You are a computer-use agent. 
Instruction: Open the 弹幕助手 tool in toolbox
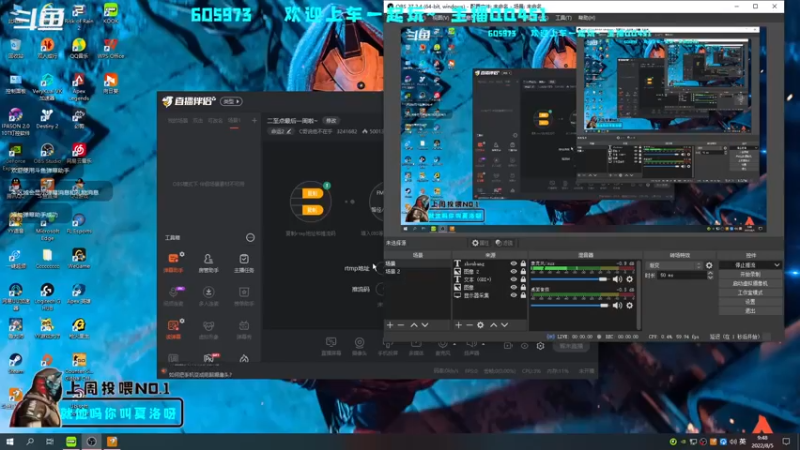(173, 262)
